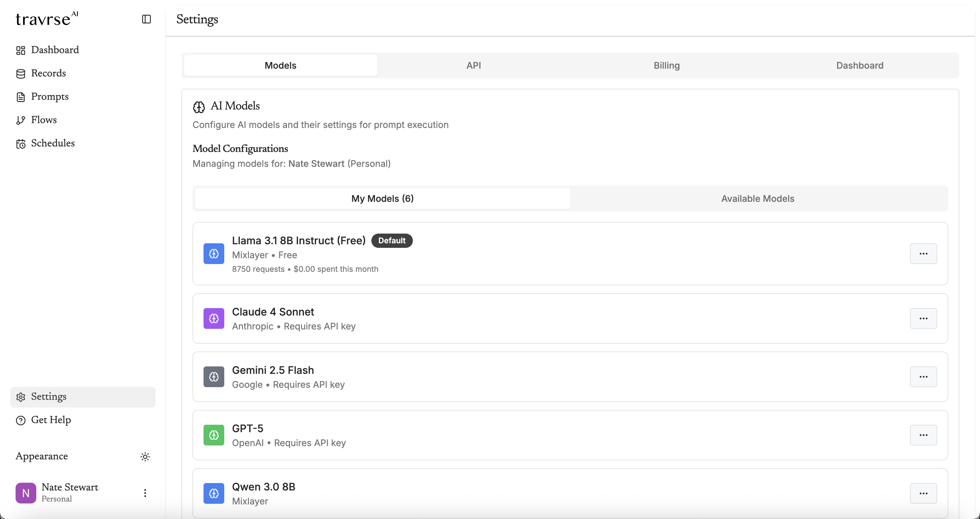Click the Settings gear icon in sidebar
This screenshot has height=519, width=980.
click(x=20, y=397)
